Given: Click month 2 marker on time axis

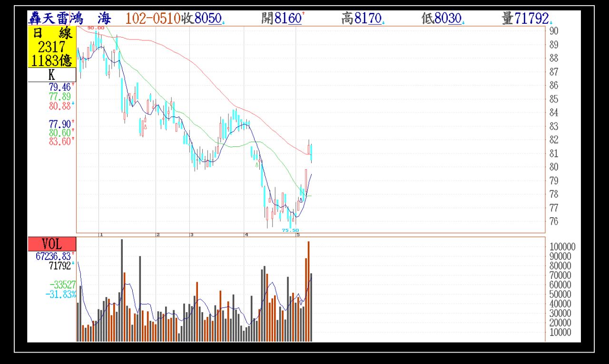Looking at the screenshot, I should (x=158, y=235).
